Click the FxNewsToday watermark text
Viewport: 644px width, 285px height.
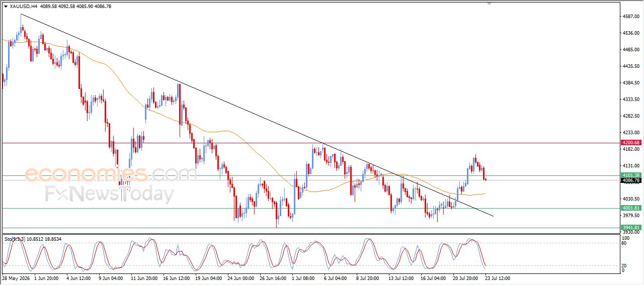(109, 194)
